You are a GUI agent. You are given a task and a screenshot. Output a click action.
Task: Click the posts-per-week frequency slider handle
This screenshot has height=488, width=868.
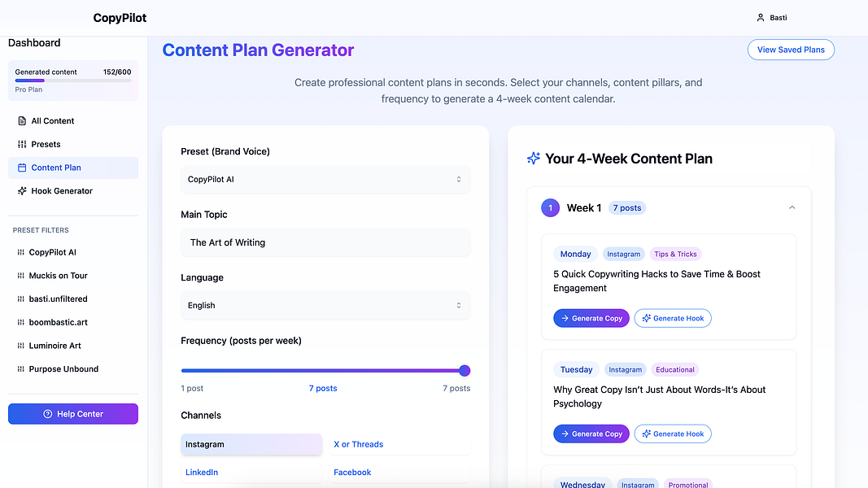tap(465, 371)
